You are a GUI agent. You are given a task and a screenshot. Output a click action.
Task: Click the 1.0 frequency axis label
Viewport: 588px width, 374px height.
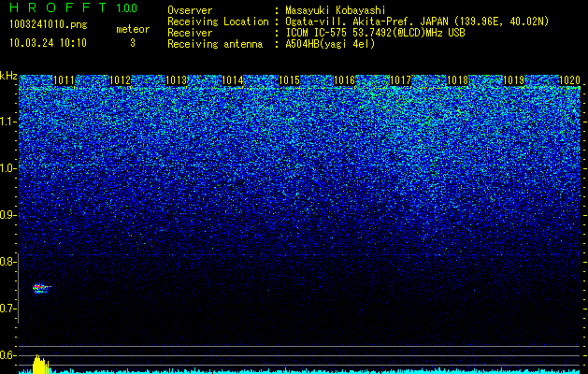point(7,168)
